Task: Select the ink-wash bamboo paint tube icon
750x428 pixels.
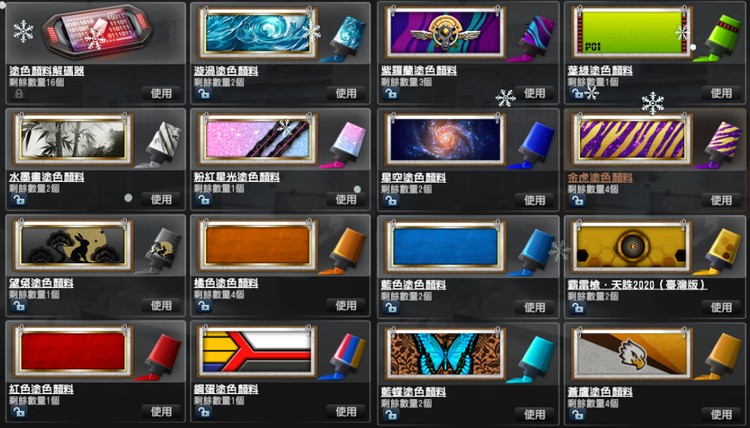Action: [160, 145]
